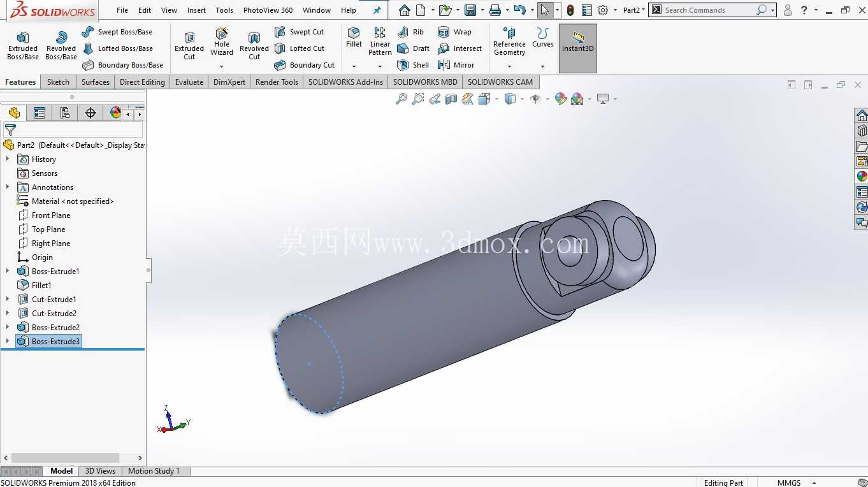Open Reference Geometry tools
The width and height of the screenshot is (868, 487).
click(x=509, y=42)
